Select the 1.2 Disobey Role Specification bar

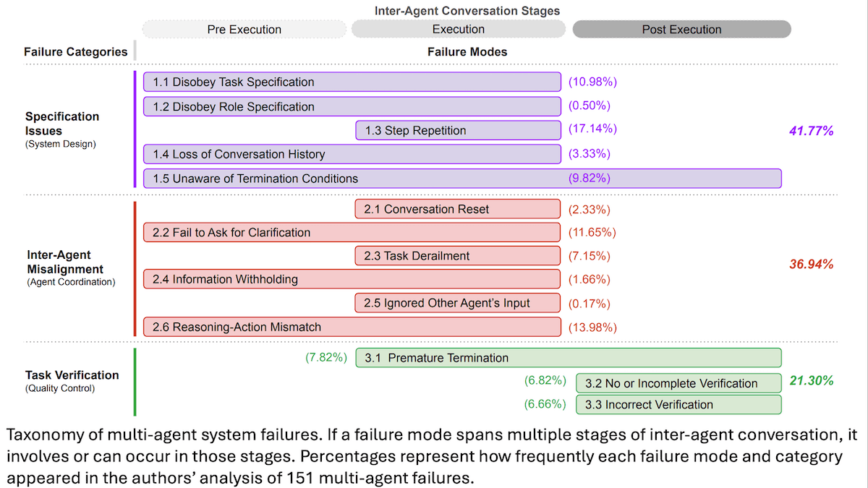[352, 106]
